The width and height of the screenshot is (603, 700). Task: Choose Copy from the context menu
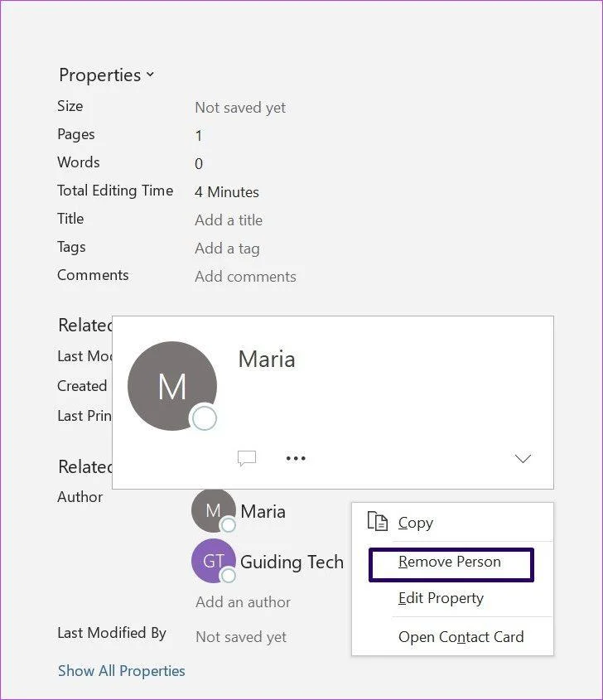pos(452,522)
